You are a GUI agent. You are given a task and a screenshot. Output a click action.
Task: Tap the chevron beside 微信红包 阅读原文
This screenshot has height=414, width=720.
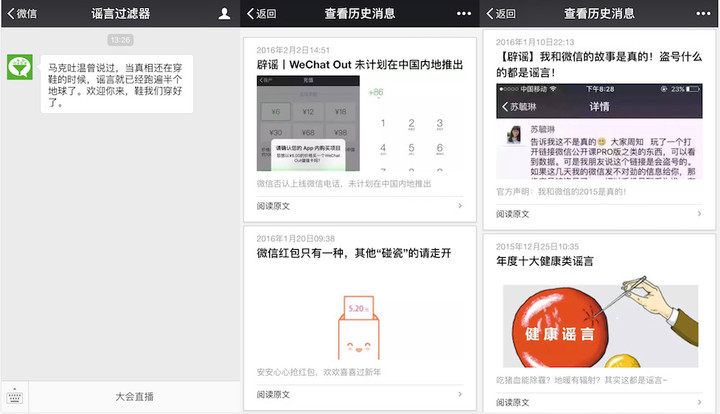point(460,394)
